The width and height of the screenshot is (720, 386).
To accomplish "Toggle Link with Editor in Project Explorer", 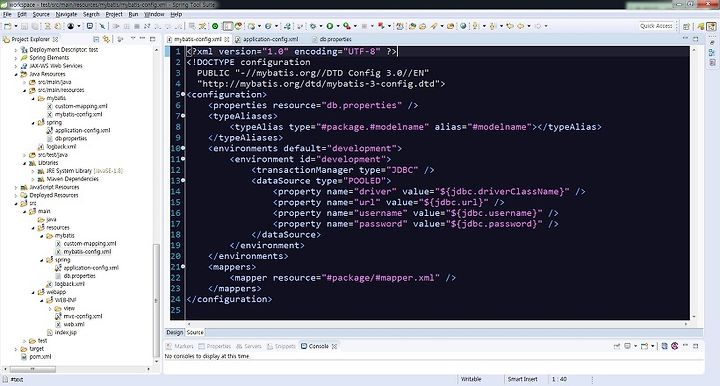I will pos(107,39).
